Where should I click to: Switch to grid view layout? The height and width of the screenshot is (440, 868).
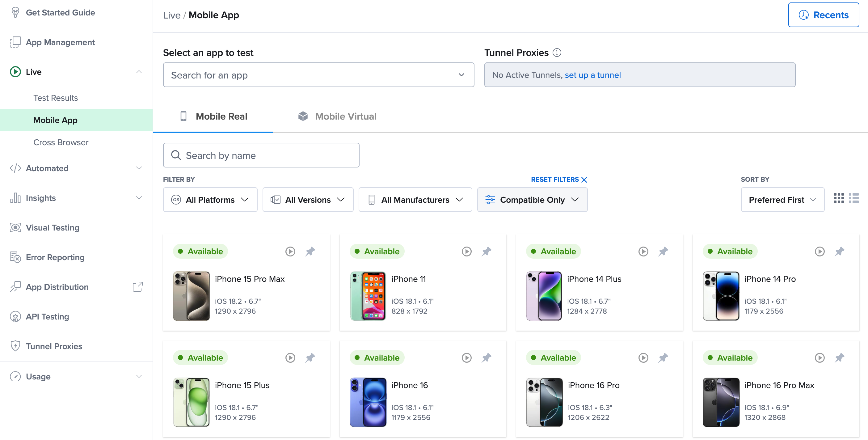click(x=838, y=198)
